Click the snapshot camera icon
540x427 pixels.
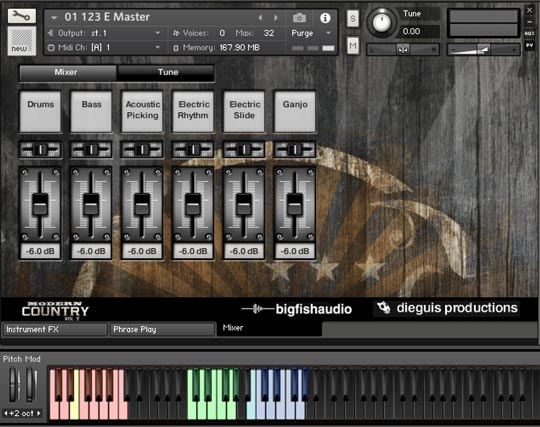(299, 18)
